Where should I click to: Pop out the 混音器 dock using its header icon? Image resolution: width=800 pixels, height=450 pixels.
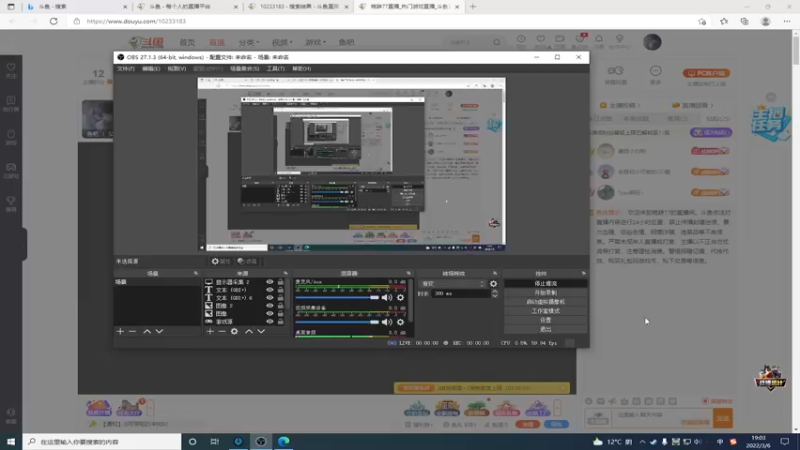pyautogui.click(x=409, y=273)
